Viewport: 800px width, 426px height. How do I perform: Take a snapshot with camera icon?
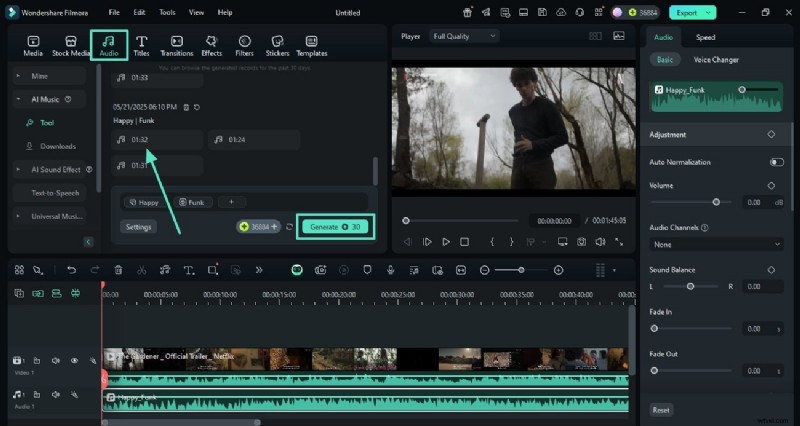[581, 241]
